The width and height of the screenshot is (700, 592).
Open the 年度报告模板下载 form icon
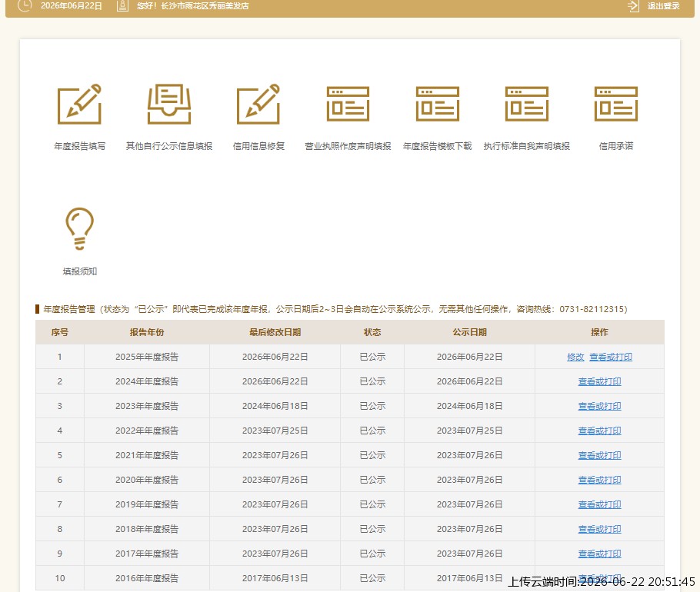437,104
